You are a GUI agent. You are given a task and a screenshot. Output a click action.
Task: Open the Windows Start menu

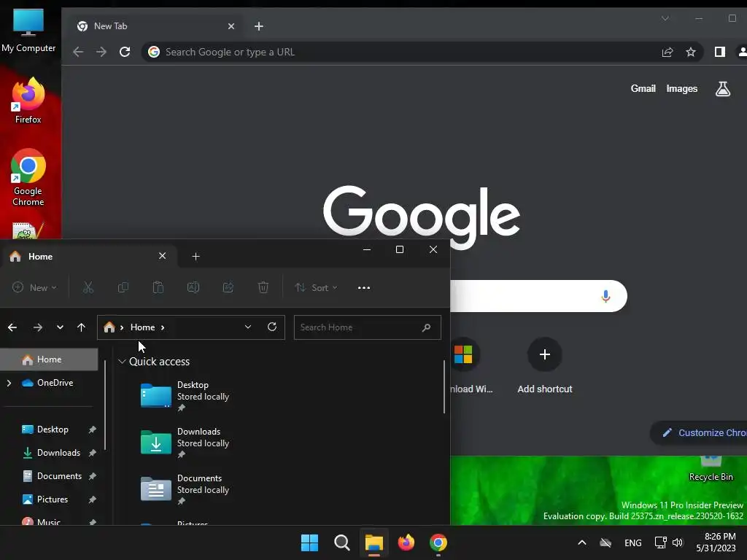point(309,542)
